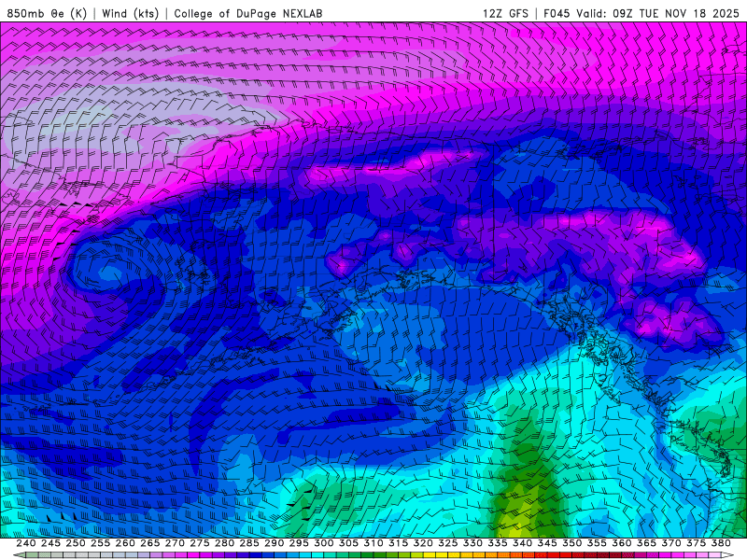The image size is (747, 560).
Task: Select the 320 scale label
Action: tap(423, 543)
